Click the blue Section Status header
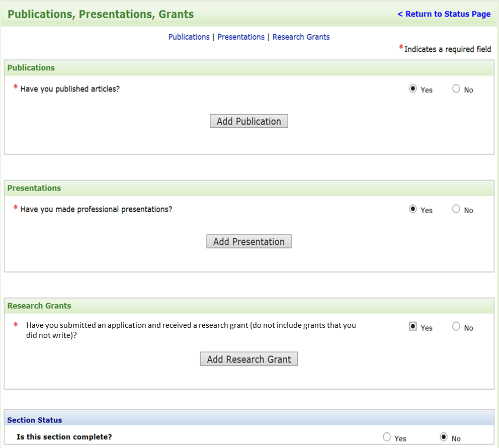 pos(35,420)
